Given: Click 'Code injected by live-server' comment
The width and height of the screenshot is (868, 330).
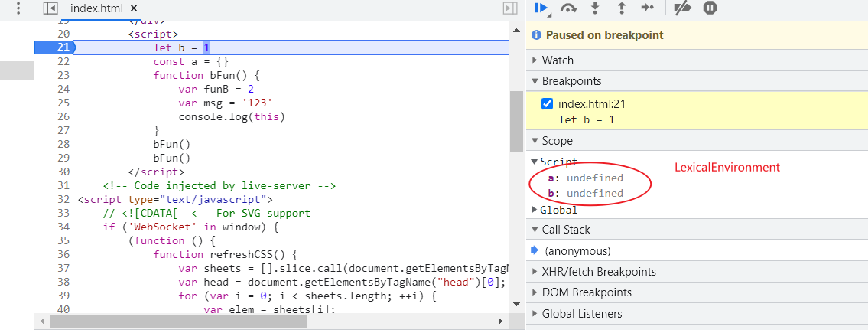Looking at the screenshot, I should (219, 186).
